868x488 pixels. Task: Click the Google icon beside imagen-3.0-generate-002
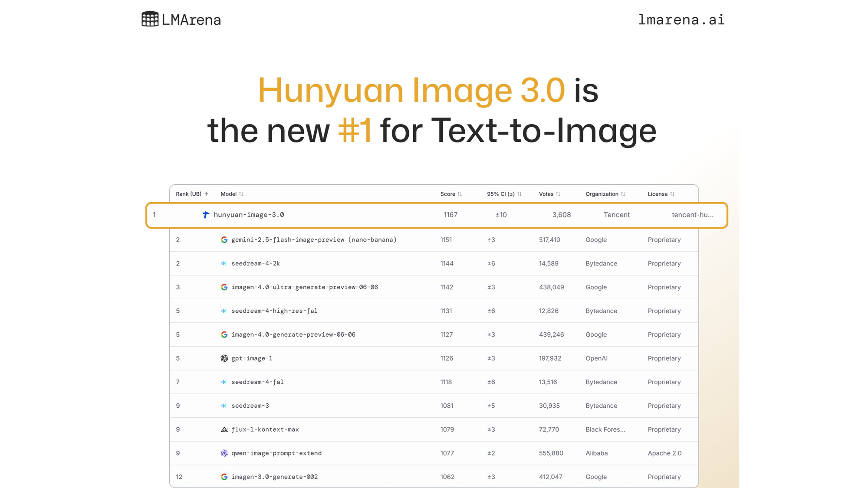(x=224, y=477)
